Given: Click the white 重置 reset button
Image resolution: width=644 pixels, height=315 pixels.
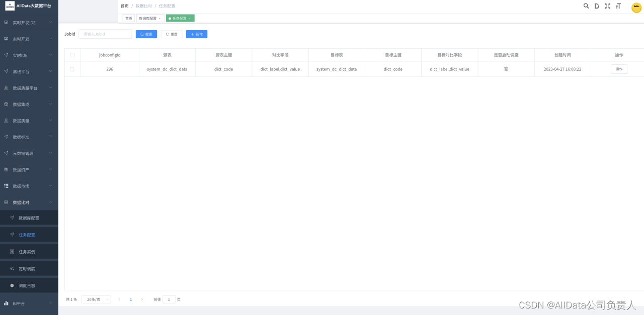Looking at the screenshot, I should pos(172,34).
